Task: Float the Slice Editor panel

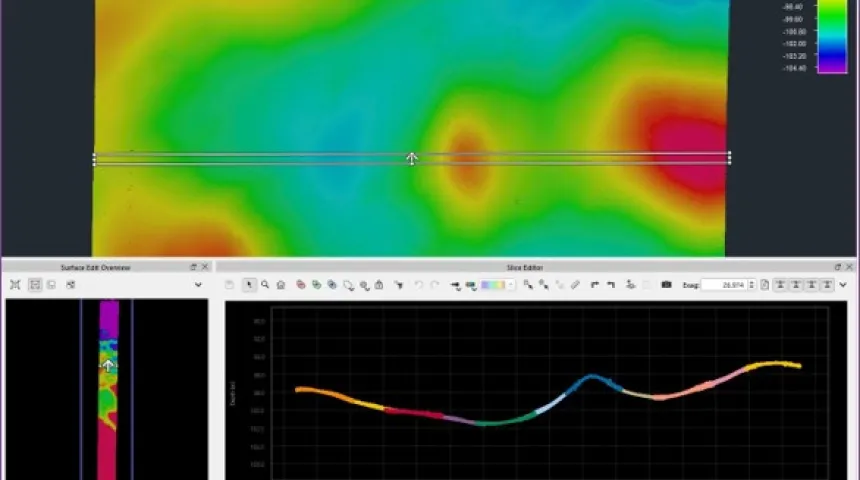Action: click(x=838, y=267)
